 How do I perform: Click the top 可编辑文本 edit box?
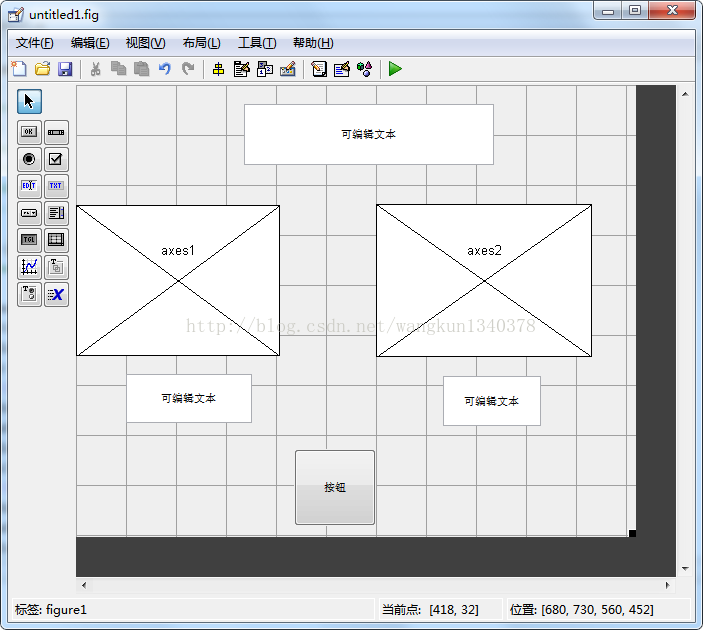[368, 134]
